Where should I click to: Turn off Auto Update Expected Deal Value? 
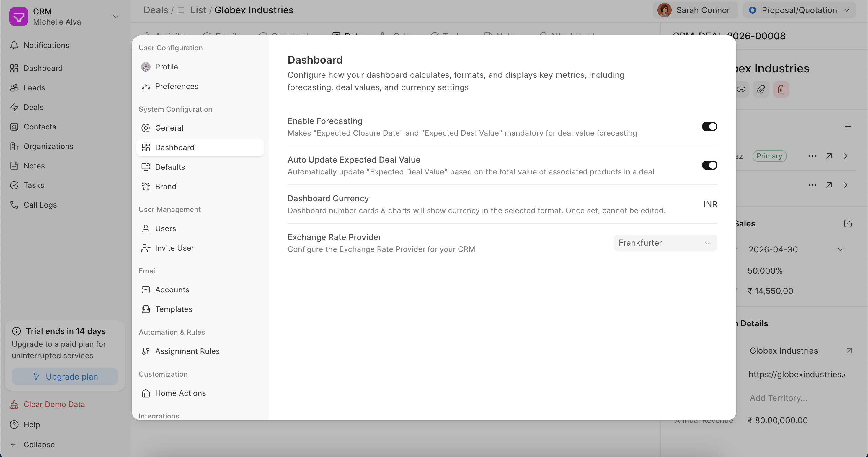pos(709,165)
